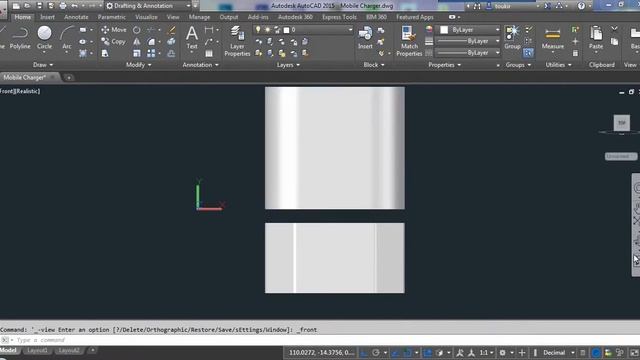640x360 pixels.
Task: Toggle clean screen icon in status bar
Action: pos(634,353)
